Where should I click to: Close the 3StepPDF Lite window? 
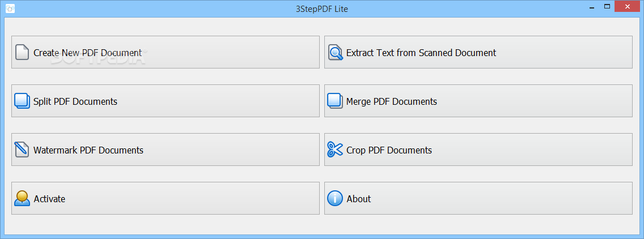pos(627,7)
